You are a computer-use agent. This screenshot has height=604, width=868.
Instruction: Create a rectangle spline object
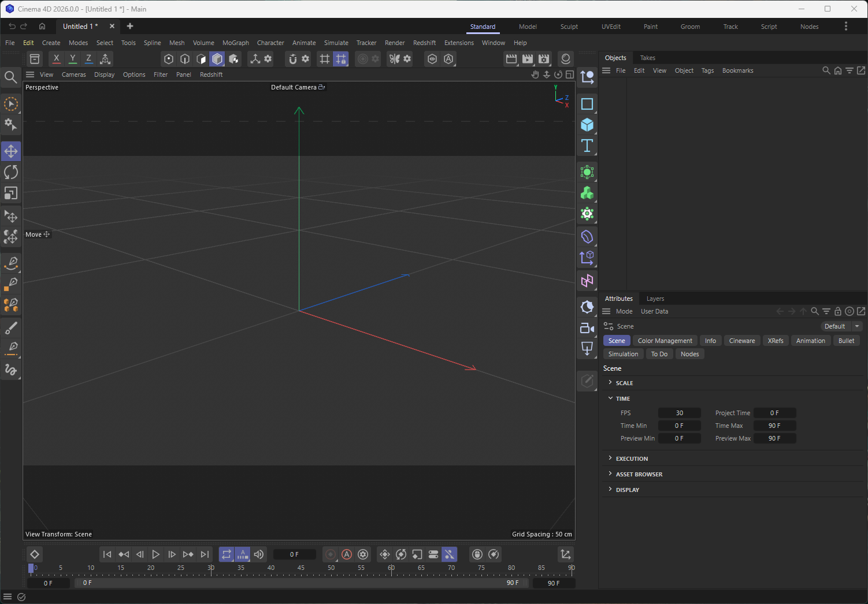tap(587, 104)
